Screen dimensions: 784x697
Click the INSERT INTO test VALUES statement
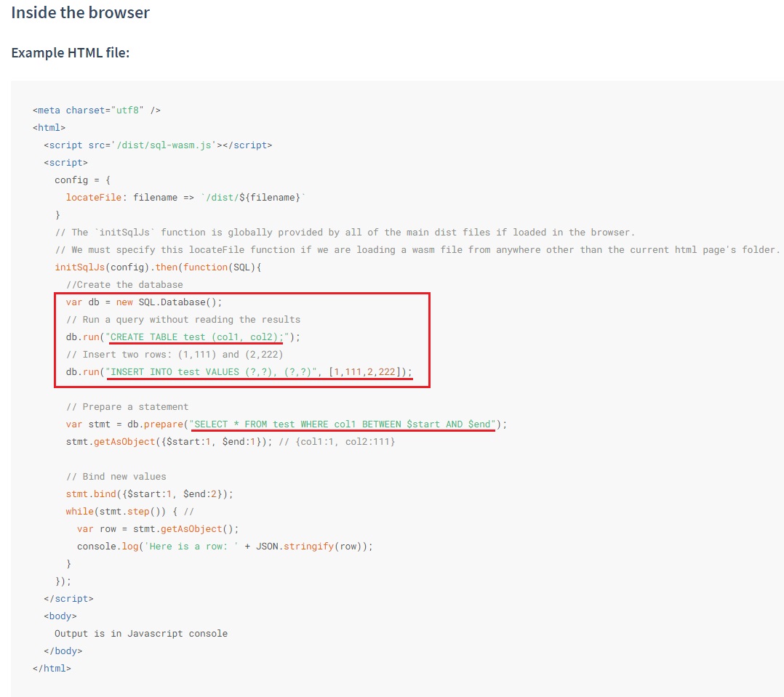click(239, 372)
